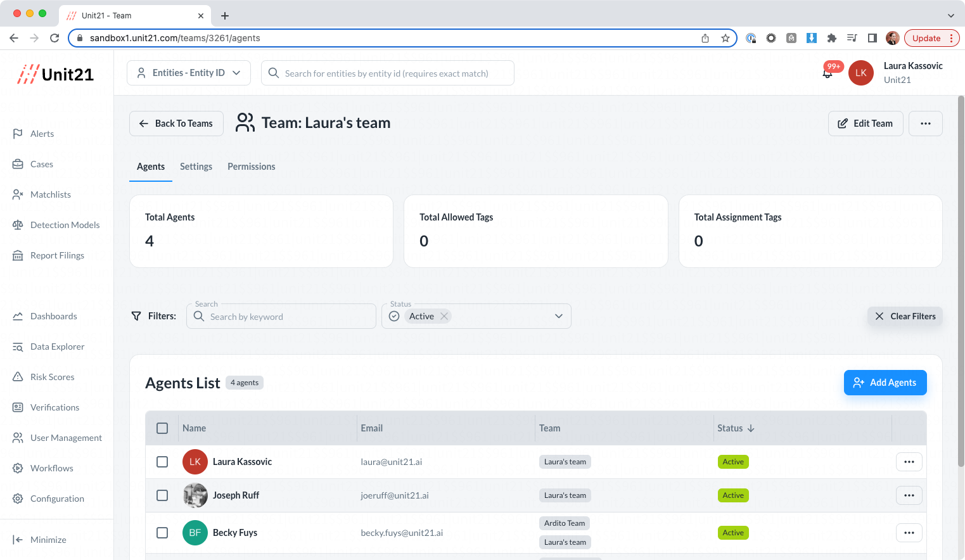Open Detection Models section
The height and width of the screenshot is (560, 965).
tap(56, 225)
